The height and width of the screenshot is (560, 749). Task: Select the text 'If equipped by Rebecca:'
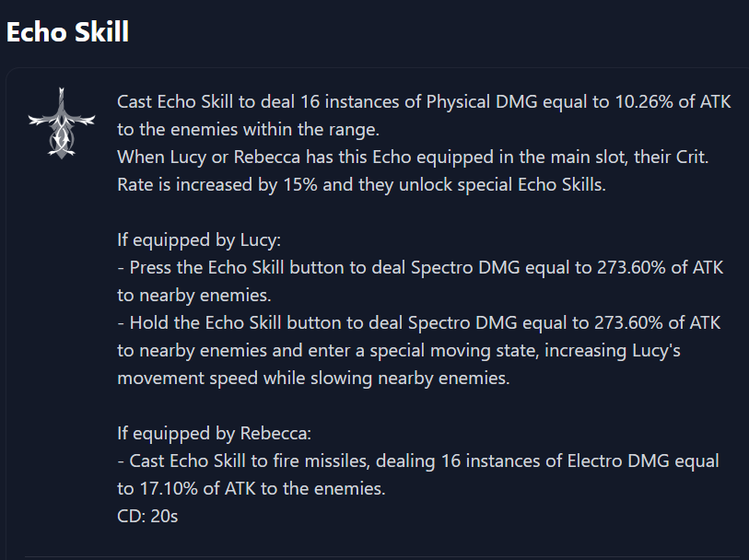click(214, 433)
